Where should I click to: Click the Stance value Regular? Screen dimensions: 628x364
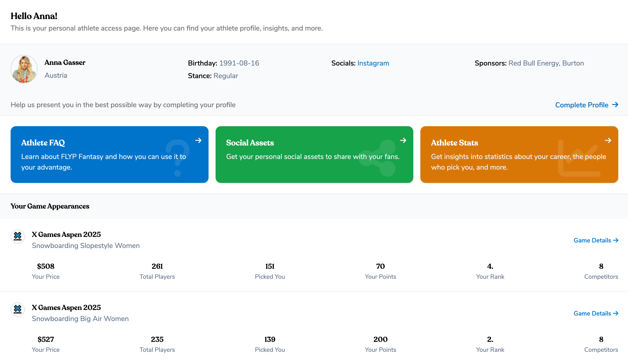pyautogui.click(x=226, y=76)
